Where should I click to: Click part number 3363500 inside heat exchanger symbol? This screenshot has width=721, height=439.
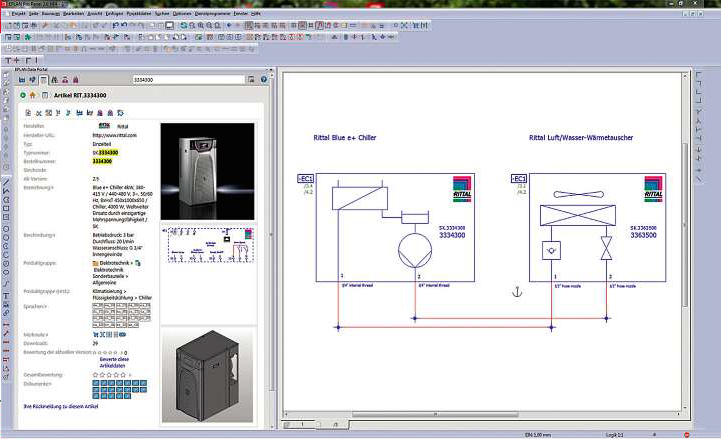click(x=643, y=235)
